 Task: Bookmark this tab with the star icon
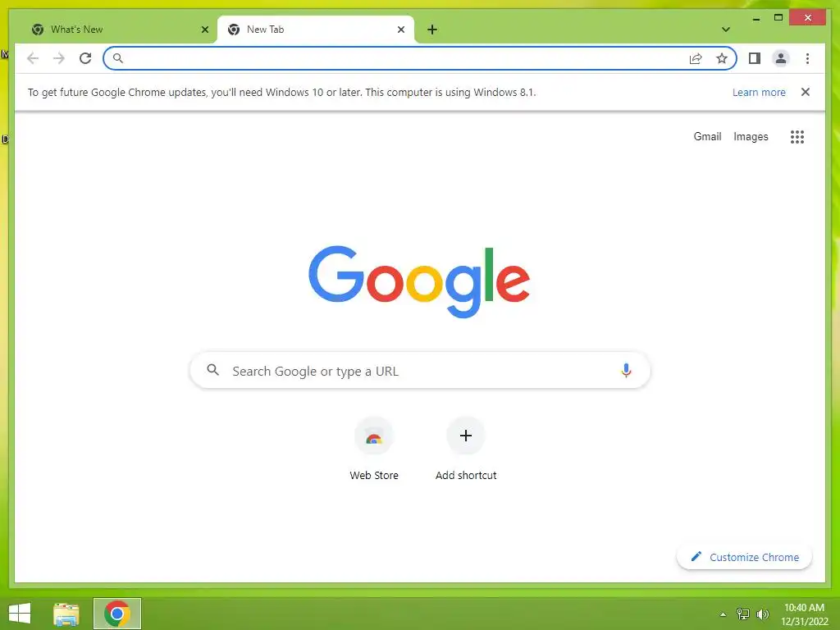pyautogui.click(x=722, y=58)
